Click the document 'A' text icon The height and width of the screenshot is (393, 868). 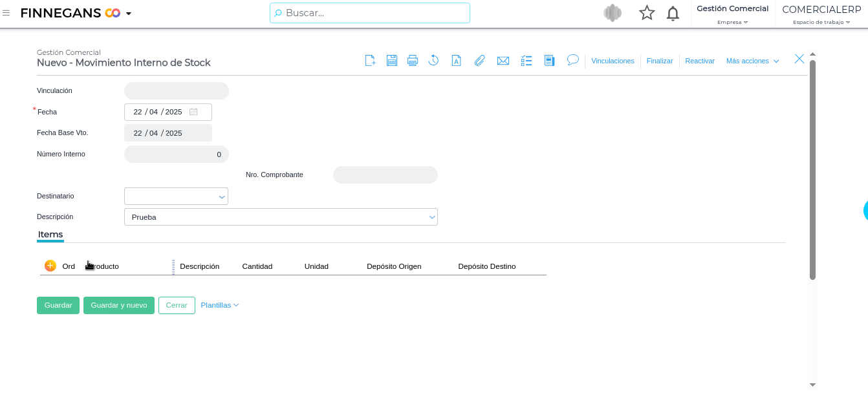click(456, 61)
